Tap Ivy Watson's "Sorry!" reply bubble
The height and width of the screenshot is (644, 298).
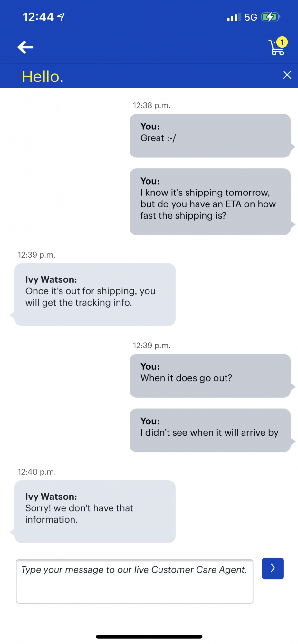point(95,511)
